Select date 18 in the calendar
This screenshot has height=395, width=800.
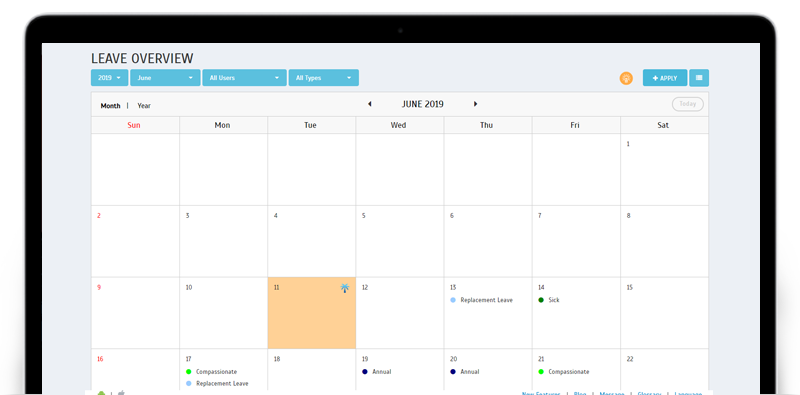(x=277, y=359)
